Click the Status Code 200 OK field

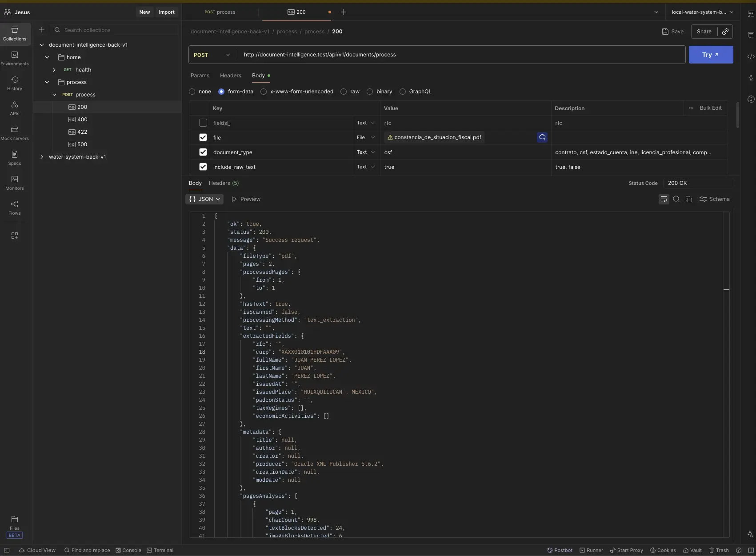698,183
